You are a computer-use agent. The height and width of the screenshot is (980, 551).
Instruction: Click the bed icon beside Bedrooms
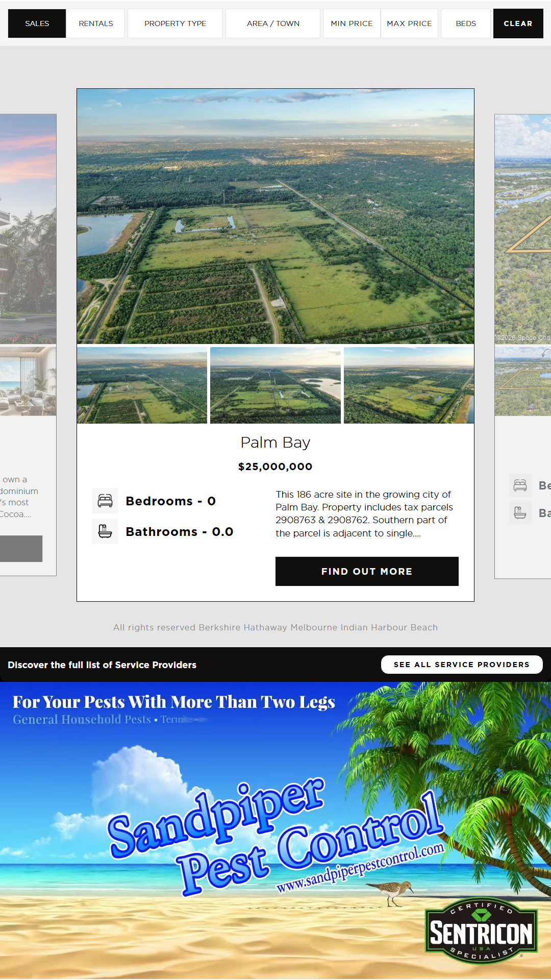[105, 501]
